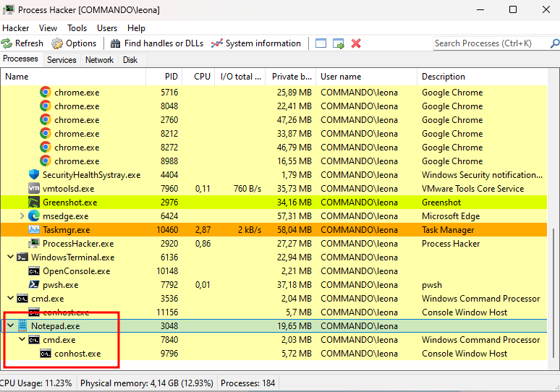Select the Greenshot.exe process icon
This screenshot has height=392, width=560.
[x=34, y=203]
